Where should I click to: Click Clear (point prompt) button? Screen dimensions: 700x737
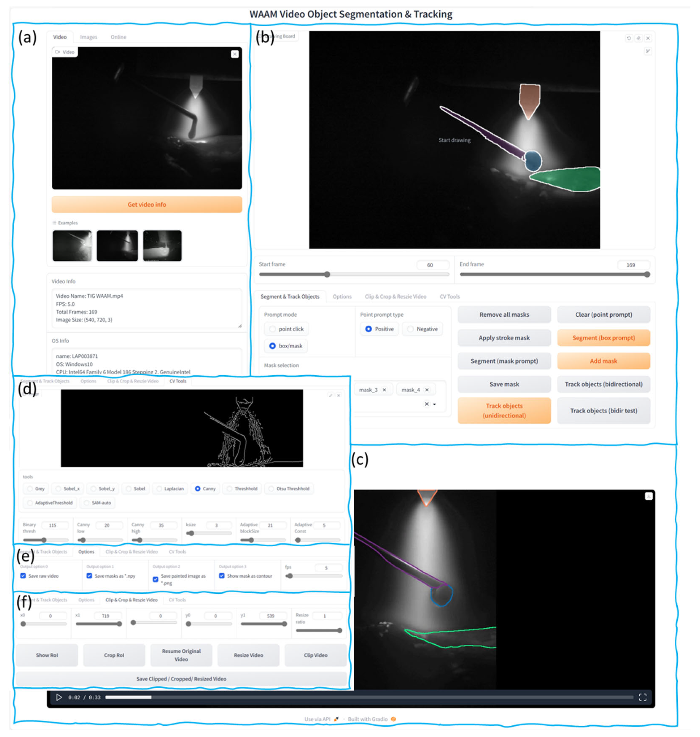[x=603, y=315]
